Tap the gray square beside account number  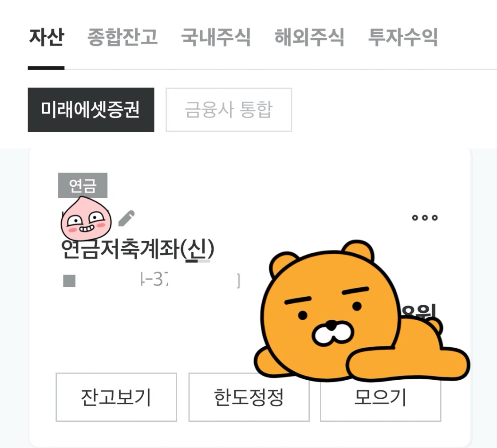[69, 281]
